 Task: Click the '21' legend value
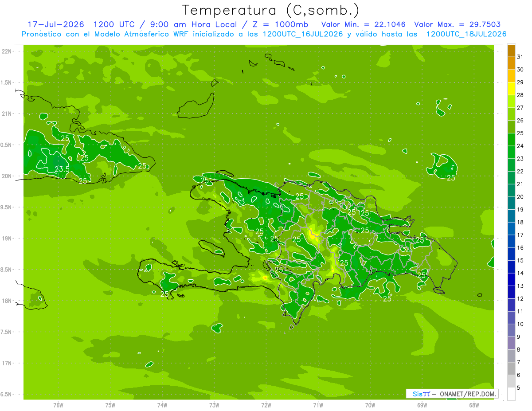[x=520, y=184]
